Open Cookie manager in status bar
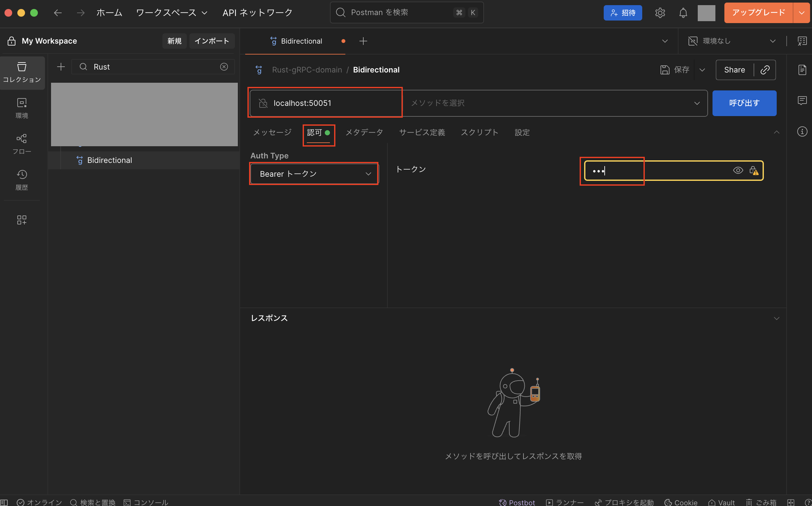This screenshot has width=812, height=506. click(681, 502)
